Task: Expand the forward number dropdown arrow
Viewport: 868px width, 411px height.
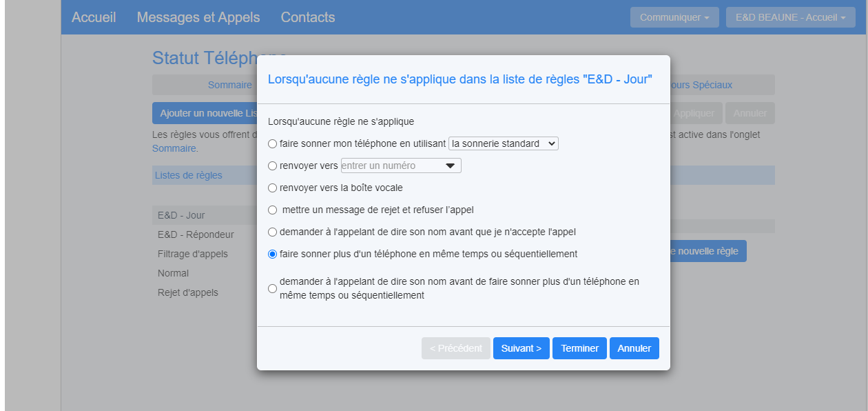Action: point(451,166)
